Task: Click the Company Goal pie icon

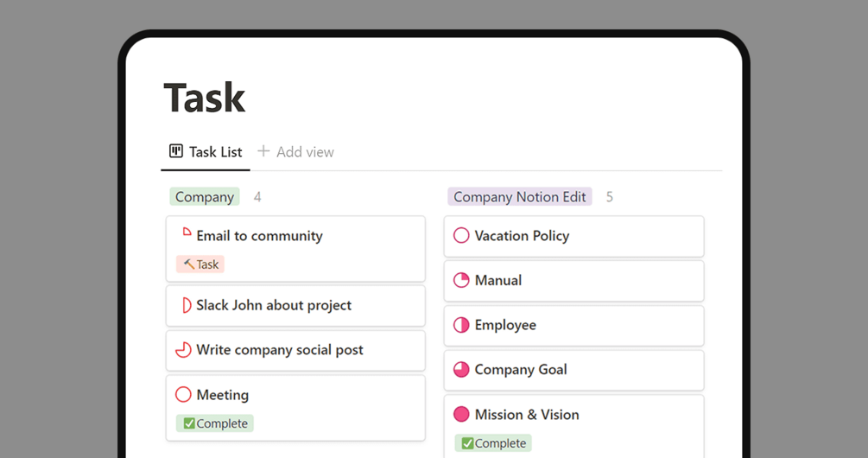Action: 461,370
